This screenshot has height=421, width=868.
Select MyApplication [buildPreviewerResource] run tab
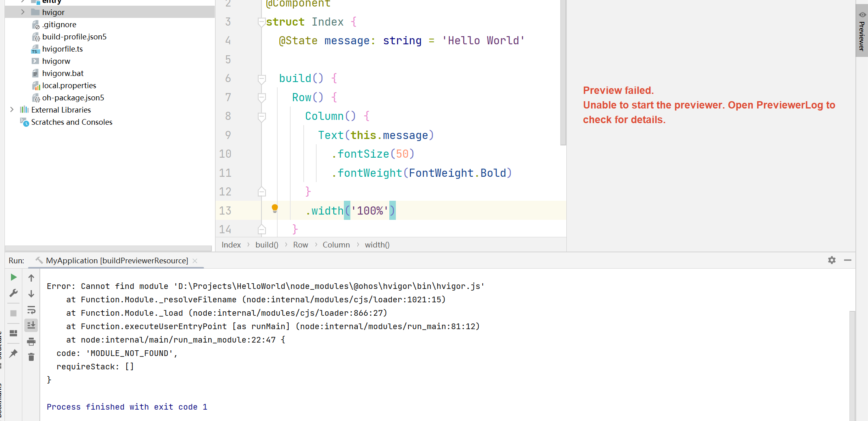pyautogui.click(x=117, y=260)
